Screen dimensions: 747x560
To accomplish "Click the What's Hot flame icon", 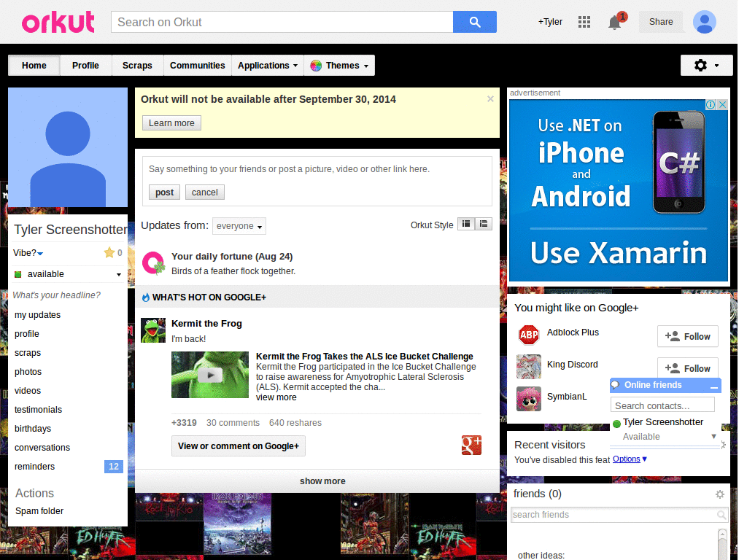I will tap(145, 297).
